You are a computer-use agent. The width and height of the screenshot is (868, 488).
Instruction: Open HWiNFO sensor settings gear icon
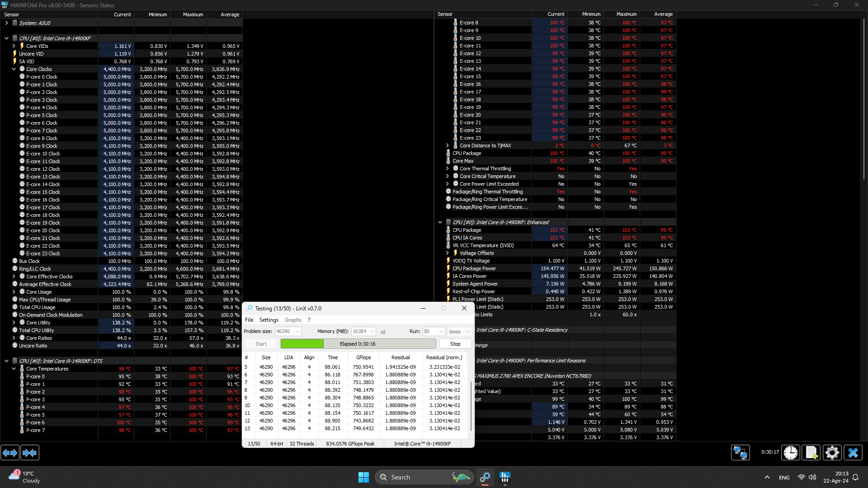(832, 452)
